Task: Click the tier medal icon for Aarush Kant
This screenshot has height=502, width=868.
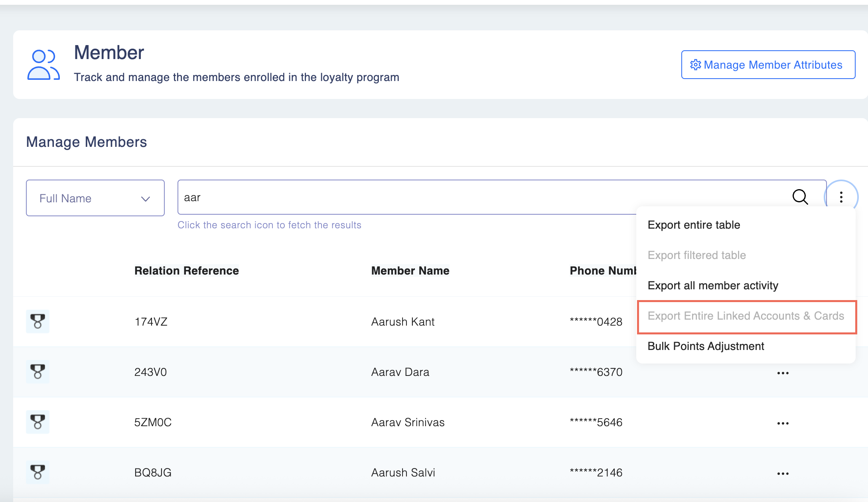Action: pos(38,321)
